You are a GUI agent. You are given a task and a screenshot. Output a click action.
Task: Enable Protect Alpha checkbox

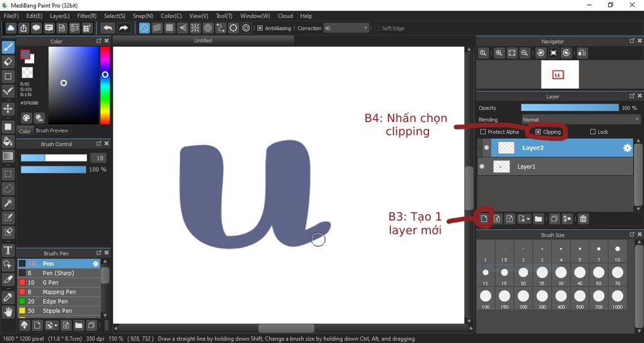pyautogui.click(x=483, y=132)
